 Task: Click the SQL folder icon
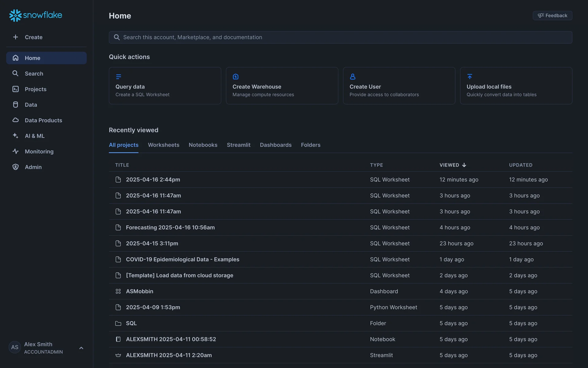(118, 323)
